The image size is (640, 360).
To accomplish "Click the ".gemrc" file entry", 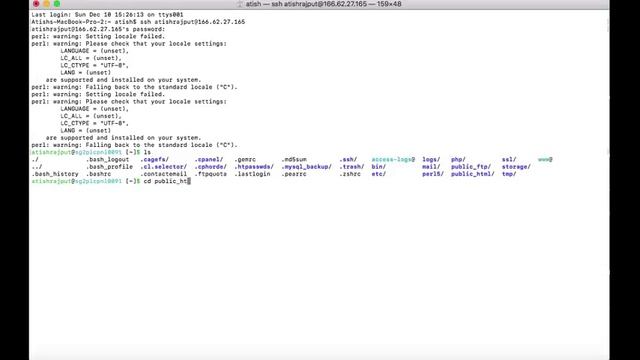I will pos(245,160).
